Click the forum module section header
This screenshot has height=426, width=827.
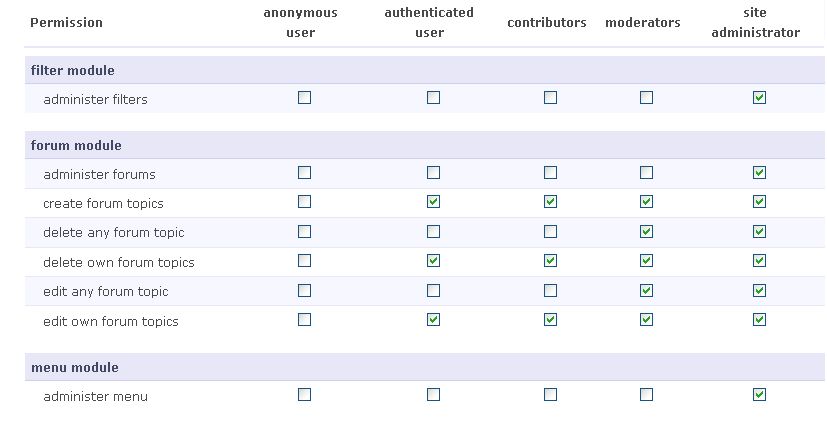76,146
